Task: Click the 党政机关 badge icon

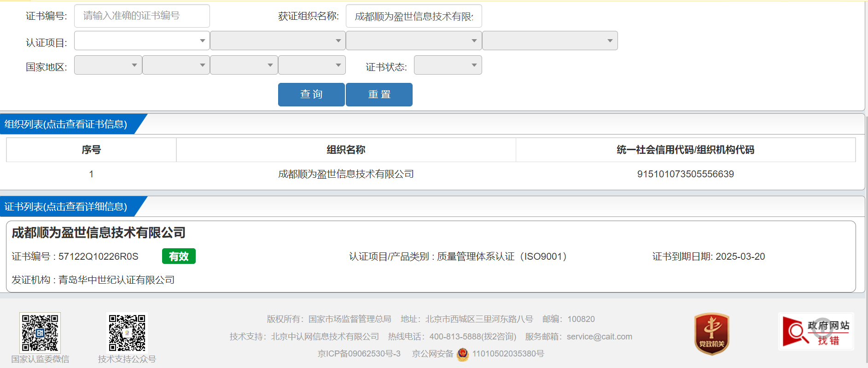Action: click(x=712, y=334)
